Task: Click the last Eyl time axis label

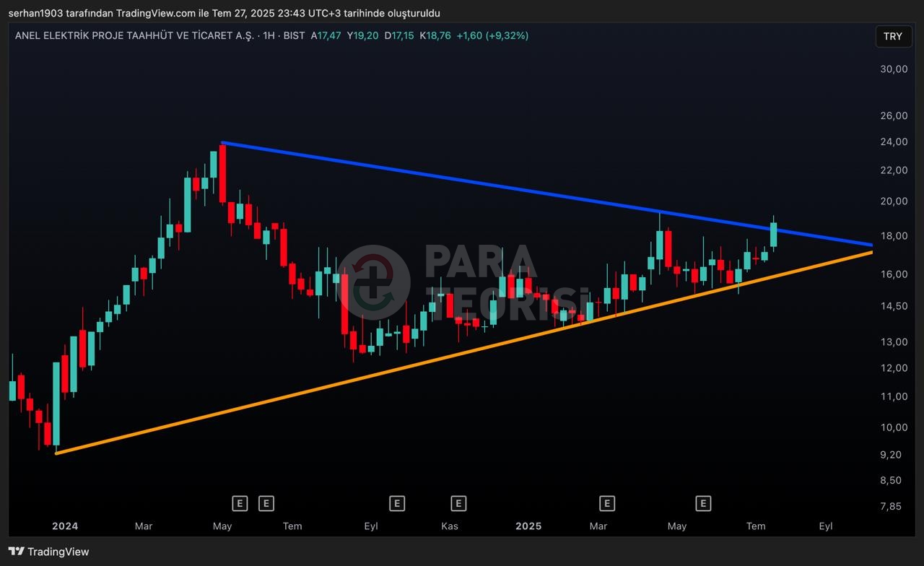Action: pos(826,526)
